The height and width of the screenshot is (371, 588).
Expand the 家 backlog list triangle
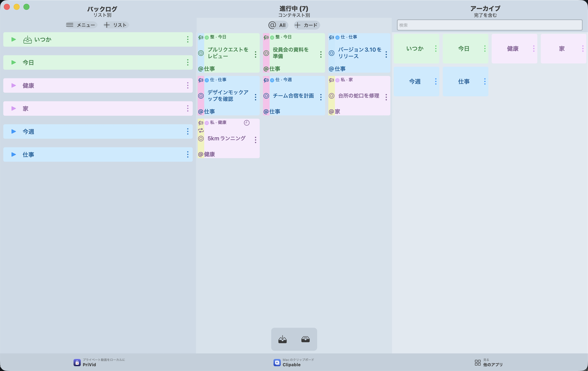[14, 108]
